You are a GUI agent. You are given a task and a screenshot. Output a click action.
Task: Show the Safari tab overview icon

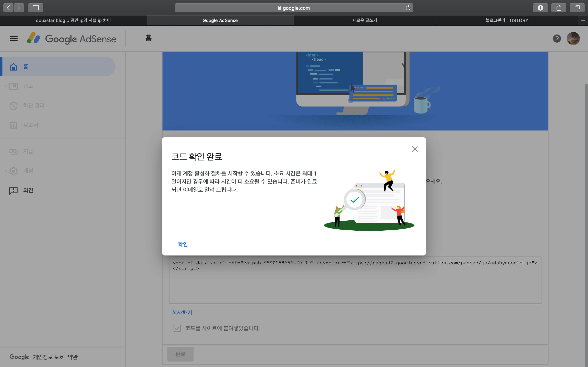(577, 8)
